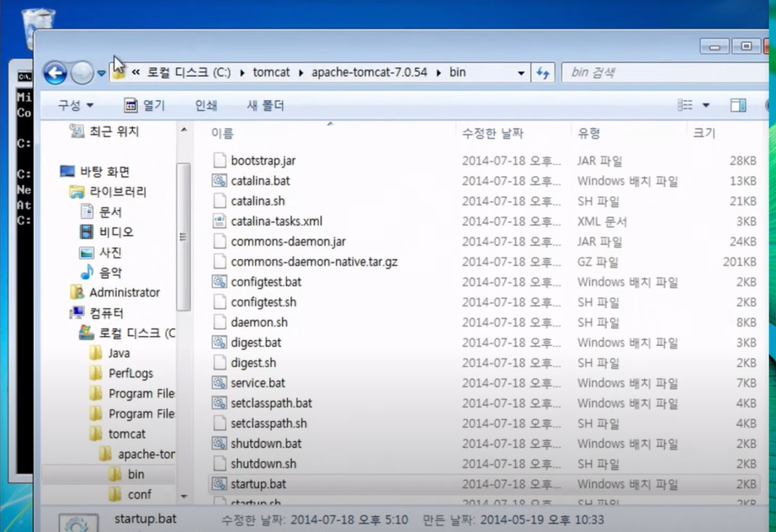Sort by 수정한 날짜 column header

point(492,133)
